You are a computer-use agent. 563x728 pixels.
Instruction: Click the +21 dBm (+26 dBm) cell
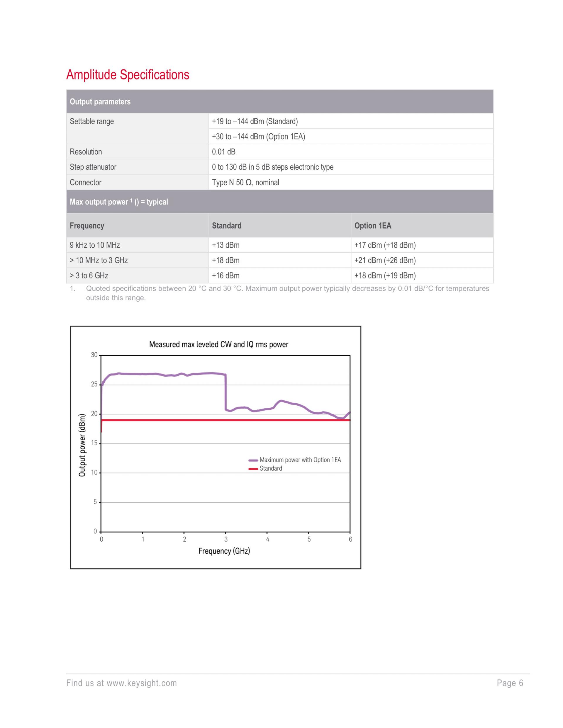pyautogui.click(x=385, y=260)
